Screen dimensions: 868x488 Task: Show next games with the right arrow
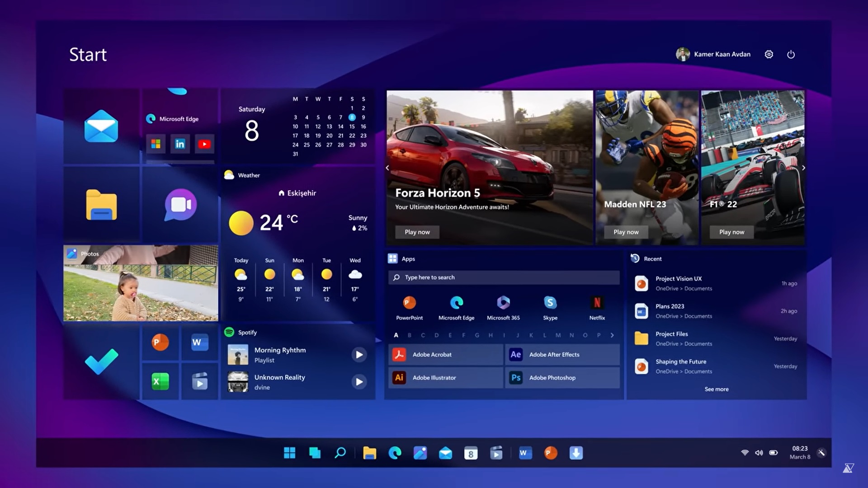point(803,168)
